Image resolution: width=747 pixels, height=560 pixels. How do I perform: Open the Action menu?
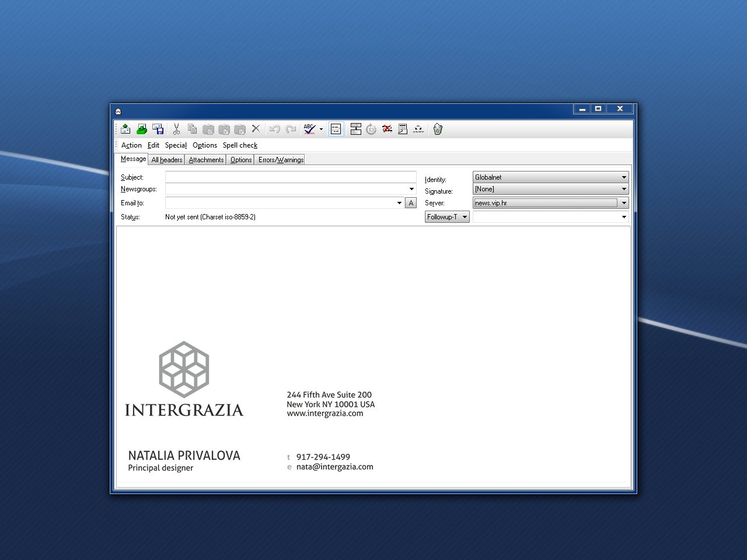coord(131,145)
